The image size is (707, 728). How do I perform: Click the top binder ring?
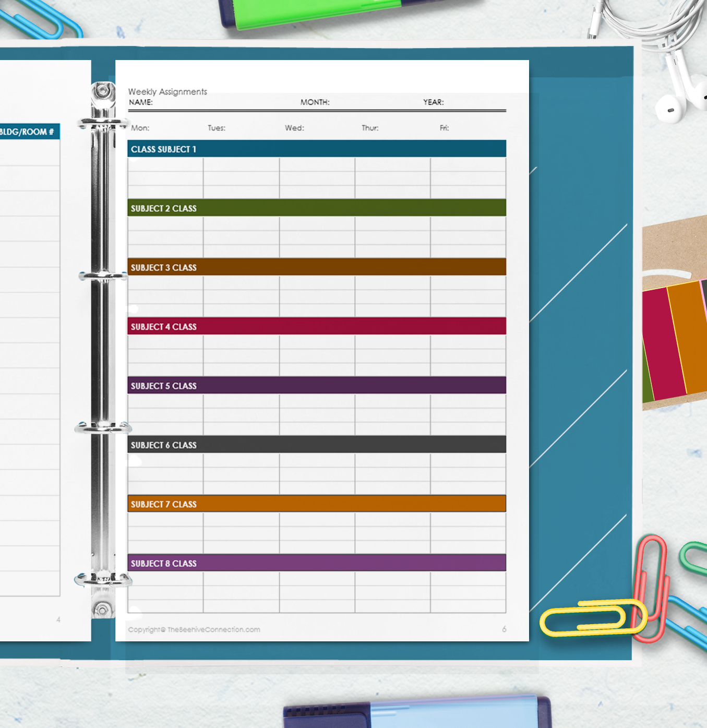click(x=103, y=124)
